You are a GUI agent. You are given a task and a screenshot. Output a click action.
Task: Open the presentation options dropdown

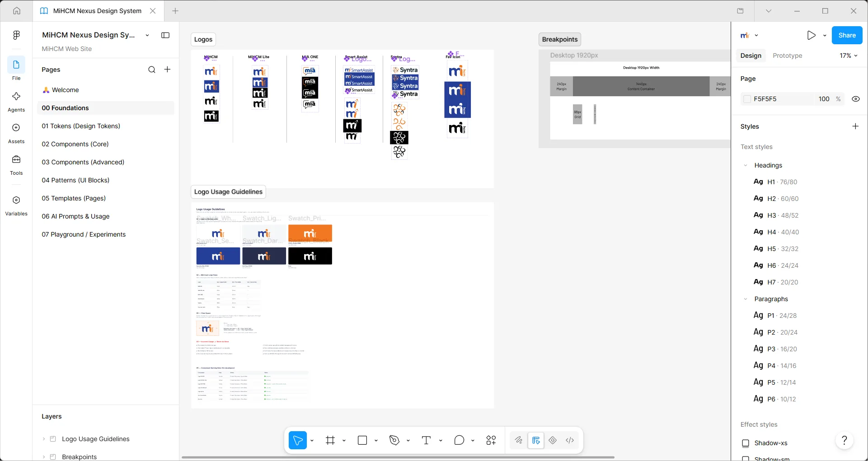825,35
